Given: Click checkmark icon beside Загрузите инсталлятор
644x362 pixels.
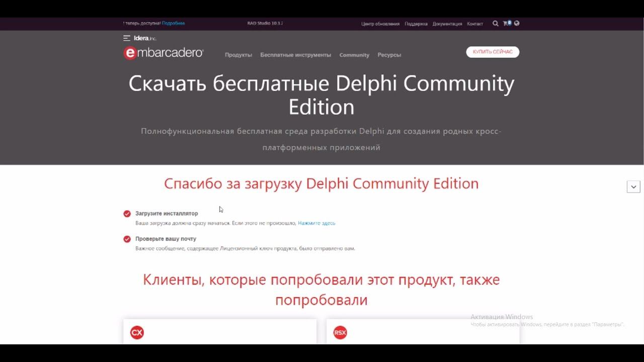Looking at the screenshot, I should point(127,214).
